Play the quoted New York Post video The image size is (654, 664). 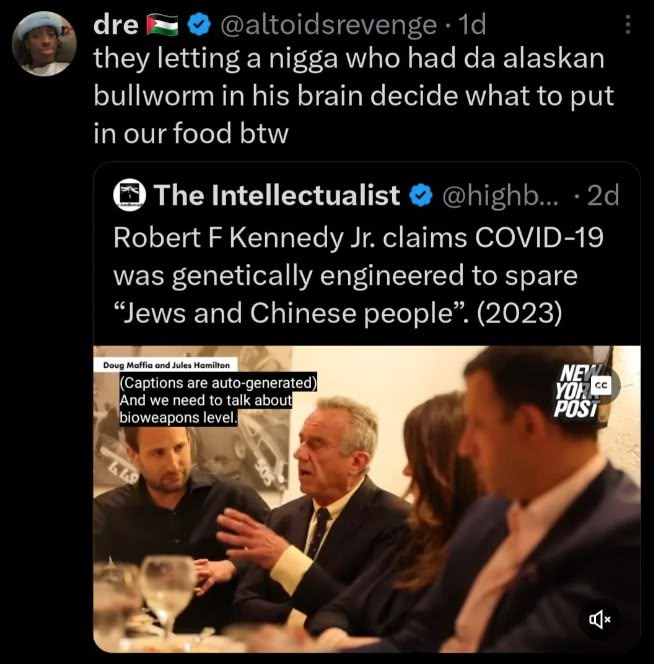click(366, 499)
